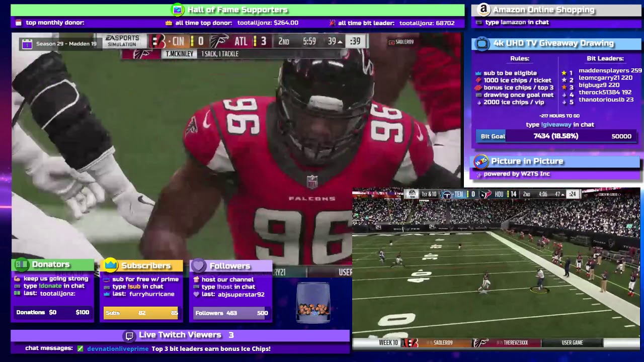Click bit leader thanotoriouslb 23
The height and width of the screenshot is (362, 644).
606,100
